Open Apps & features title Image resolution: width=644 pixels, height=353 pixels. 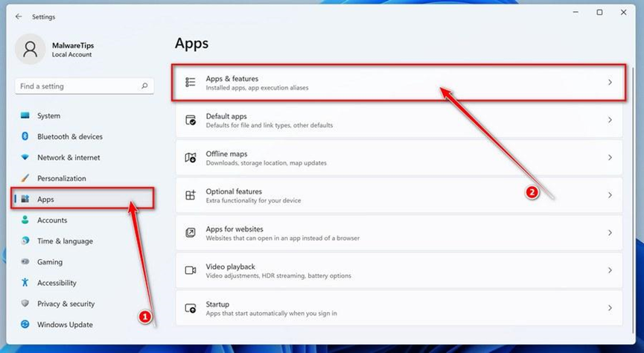point(232,78)
